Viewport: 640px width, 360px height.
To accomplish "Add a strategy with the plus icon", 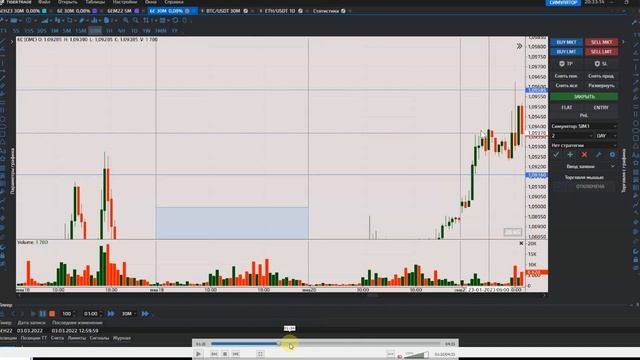I will (570, 155).
